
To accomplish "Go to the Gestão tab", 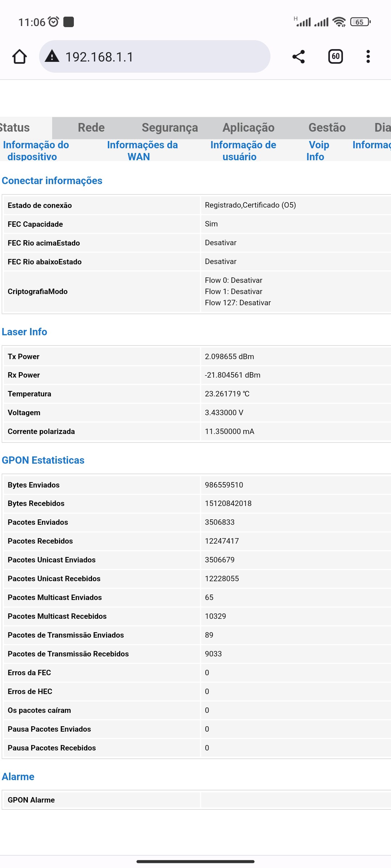I will [x=327, y=128].
